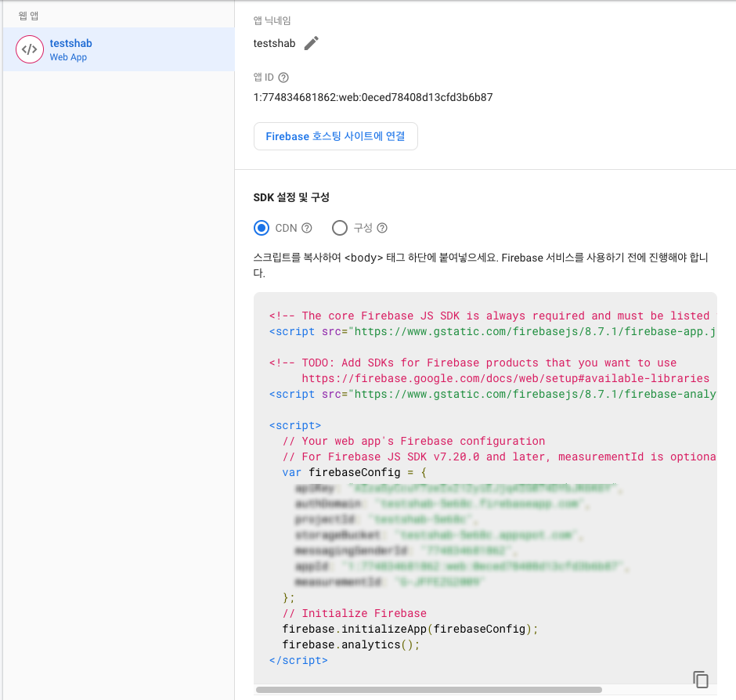
Task: Click the firebase-analytics script src line
Action: click(x=492, y=394)
